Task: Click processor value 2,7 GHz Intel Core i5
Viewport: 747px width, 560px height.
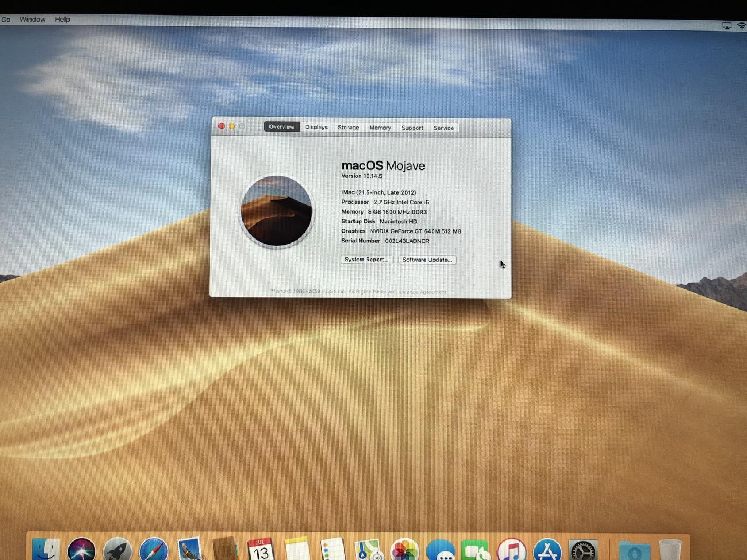Action: point(401,202)
